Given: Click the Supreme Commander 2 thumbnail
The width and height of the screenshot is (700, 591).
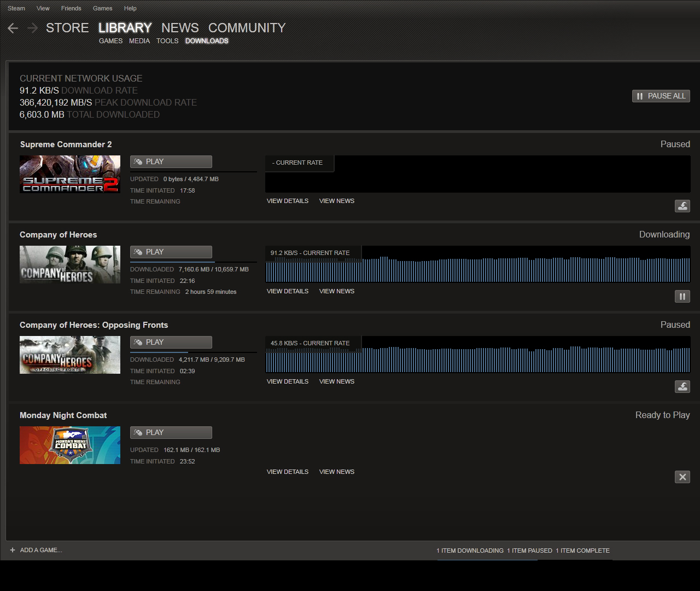Looking at the screenshot, I should [70, 174].
